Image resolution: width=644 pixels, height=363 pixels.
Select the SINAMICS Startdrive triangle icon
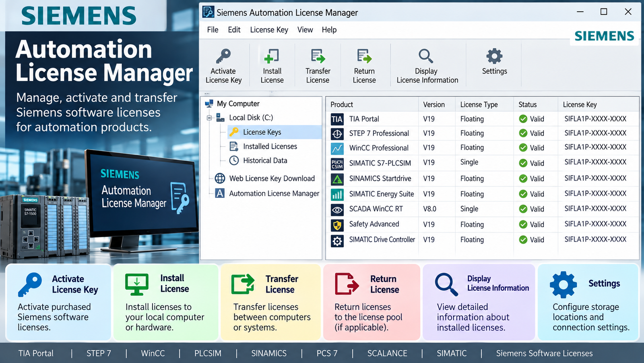pyautogui.click(x=337, y=179)
